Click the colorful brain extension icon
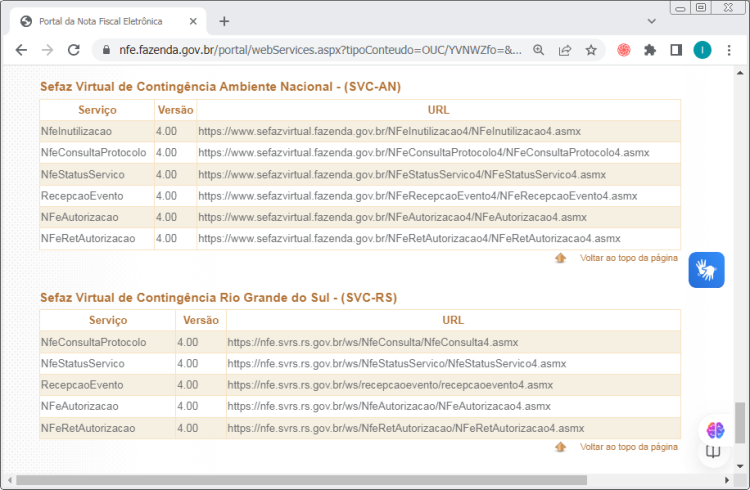The image size is (750, 490). pyautogui.click(x=715, y=430)
